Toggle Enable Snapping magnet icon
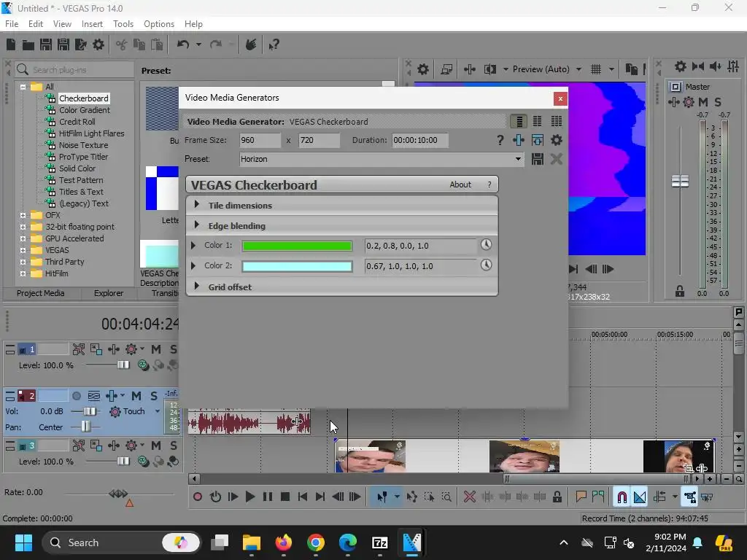This screenshot has height=560, width=747. click(622, 497)
